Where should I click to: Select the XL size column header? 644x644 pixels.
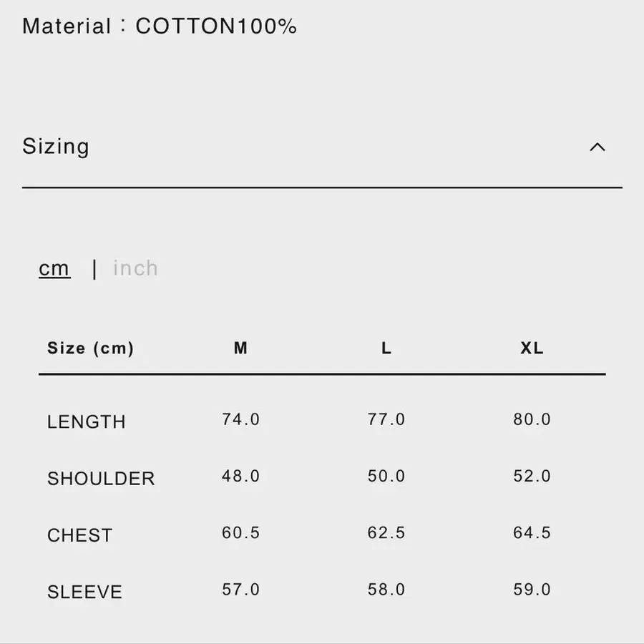(x=532, y=348)
